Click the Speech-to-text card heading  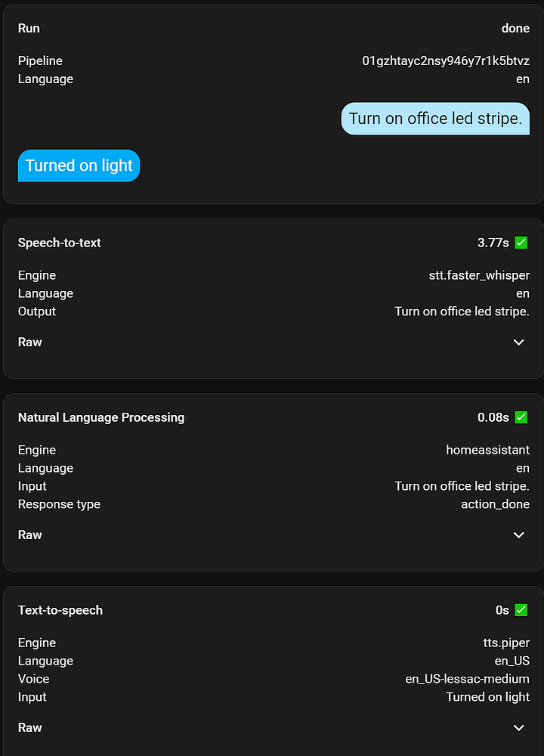[x=59, y=243]
